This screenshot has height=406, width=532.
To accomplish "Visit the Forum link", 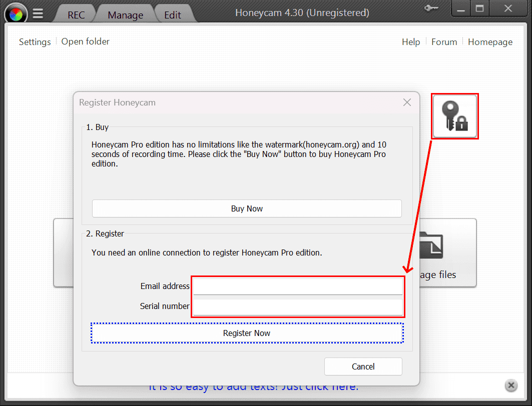I will click(444, 42).
